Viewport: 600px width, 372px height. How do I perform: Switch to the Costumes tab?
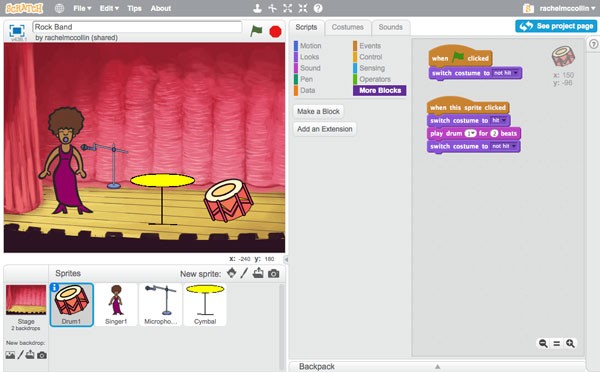tap(347, 27)
